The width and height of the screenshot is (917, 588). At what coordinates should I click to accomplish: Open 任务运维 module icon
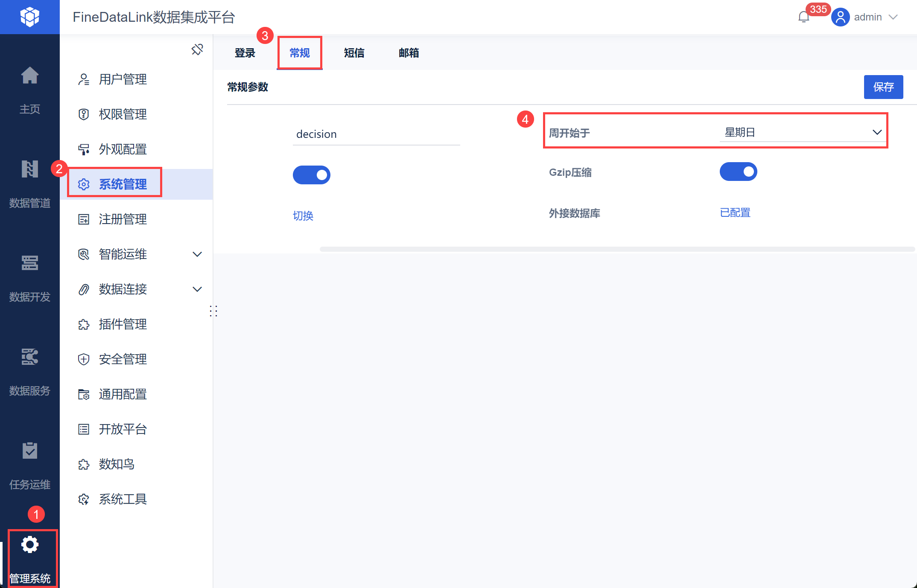pos(29,451)
